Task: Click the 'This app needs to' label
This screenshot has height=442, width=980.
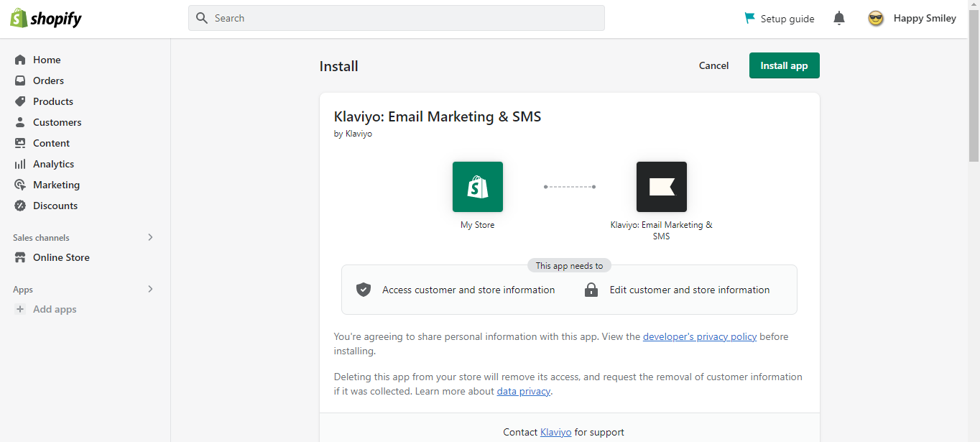Action: 570,265
